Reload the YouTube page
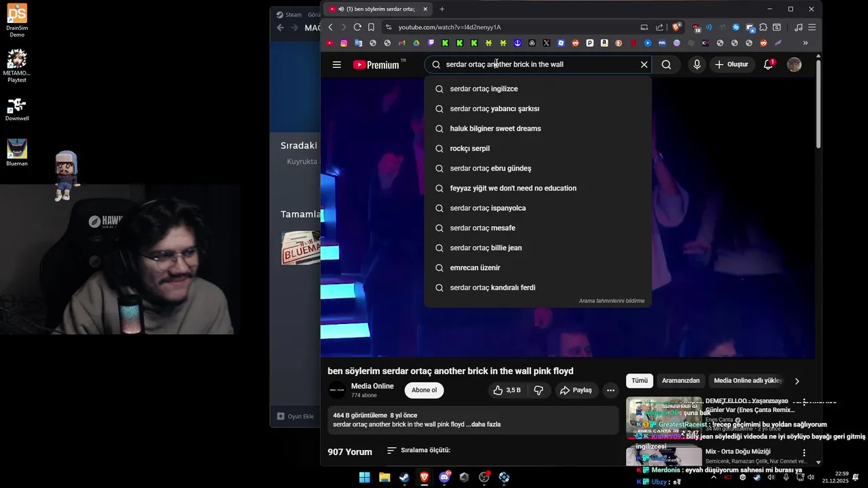 [x=357, y=27]
